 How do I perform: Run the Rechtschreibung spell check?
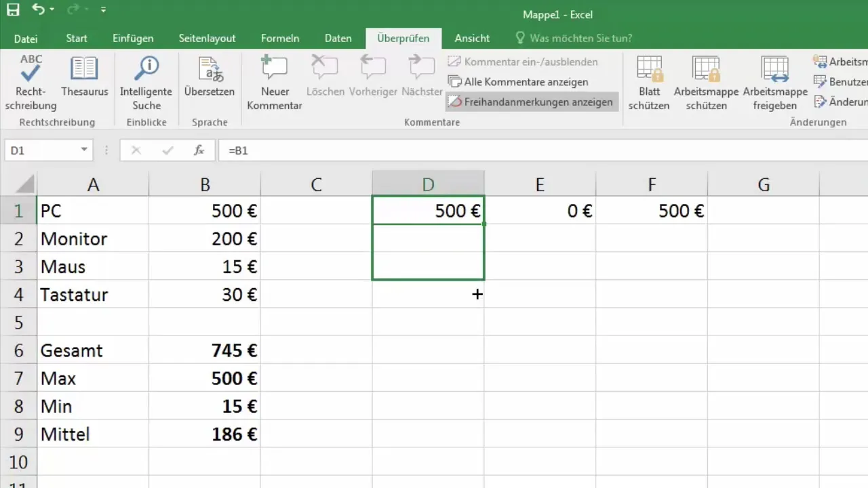[x=31, y=83]
